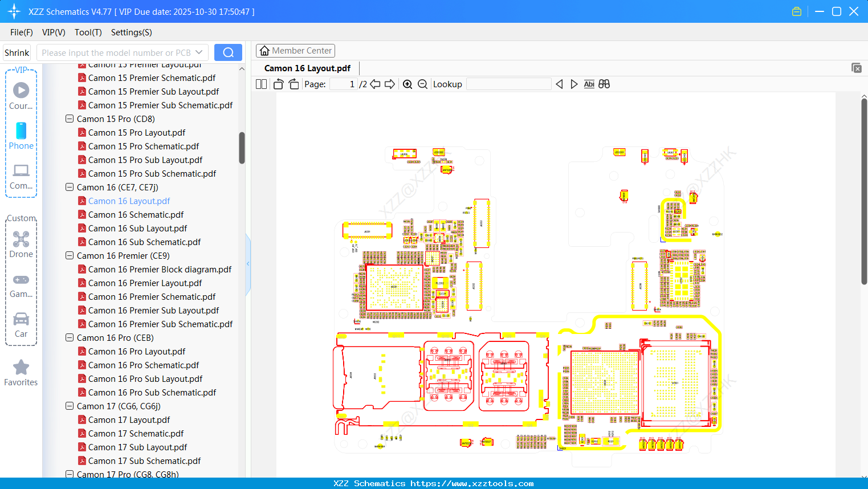Open the Courses section in the sidebar
Viewport: 868px width, 489px height.
point(21,96)
